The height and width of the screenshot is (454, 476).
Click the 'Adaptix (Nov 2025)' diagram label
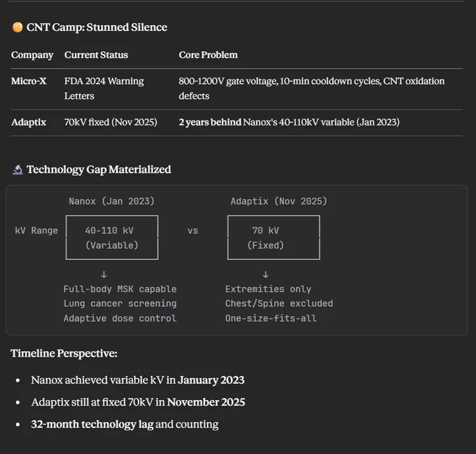[279, 201]
